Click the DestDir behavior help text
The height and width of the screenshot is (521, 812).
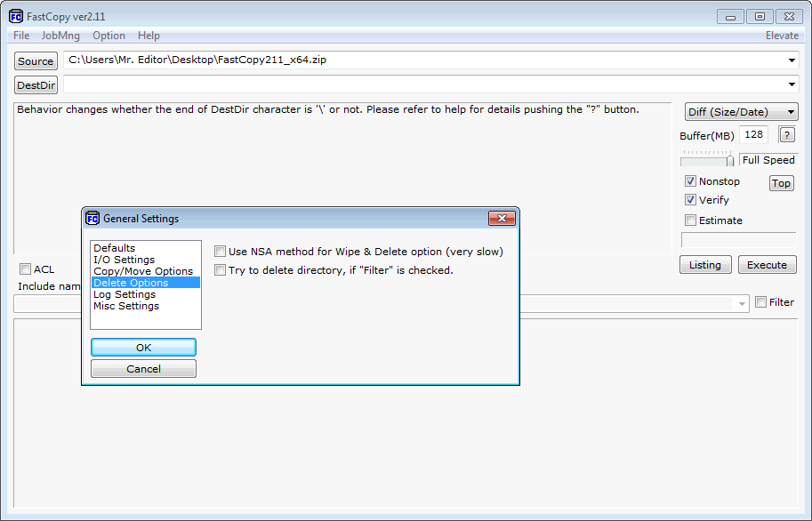(328, 109)
